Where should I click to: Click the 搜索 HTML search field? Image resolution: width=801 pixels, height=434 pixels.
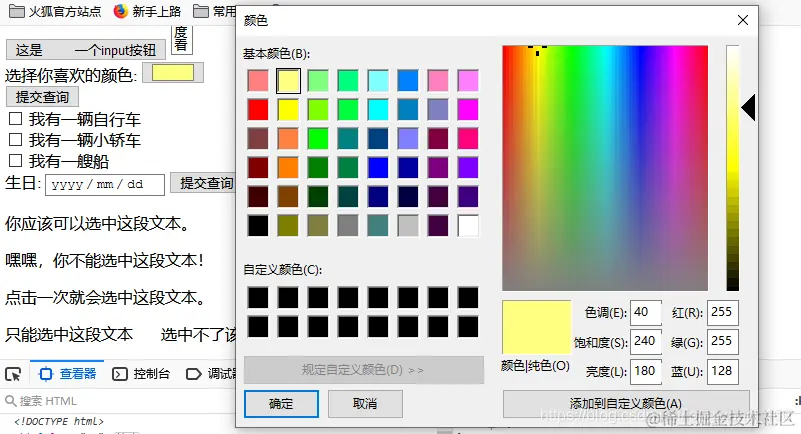pos(117,401)
